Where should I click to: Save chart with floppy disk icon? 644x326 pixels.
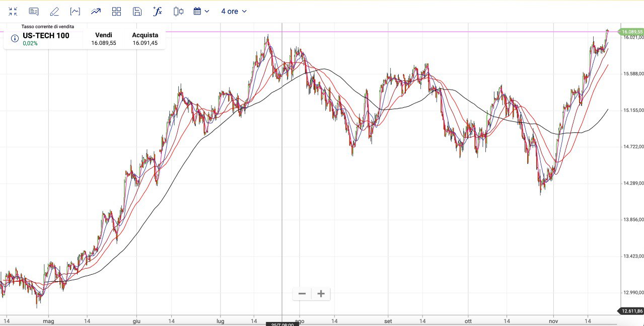pos(137,12)
